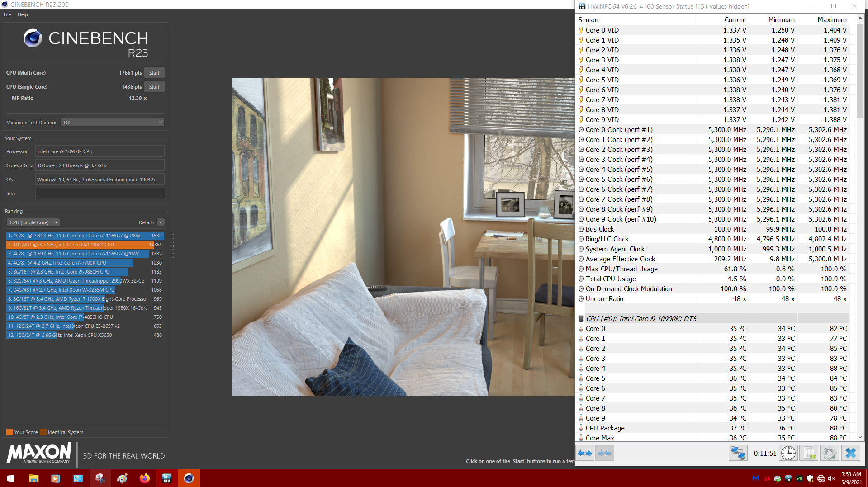Screen dimensions: 868x487
Task: Switch to HWiNFO taskbar icon
Action: click(x=167, y=478)
